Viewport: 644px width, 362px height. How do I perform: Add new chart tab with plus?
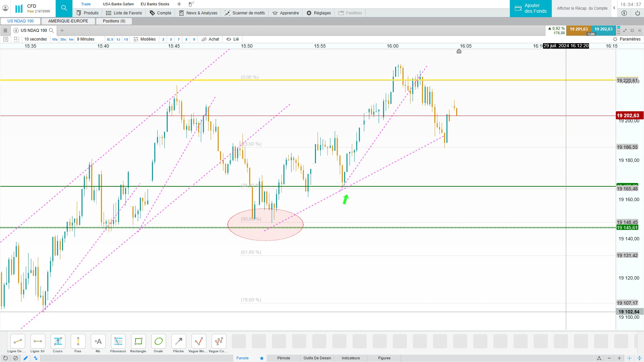[x=62, y=31]
